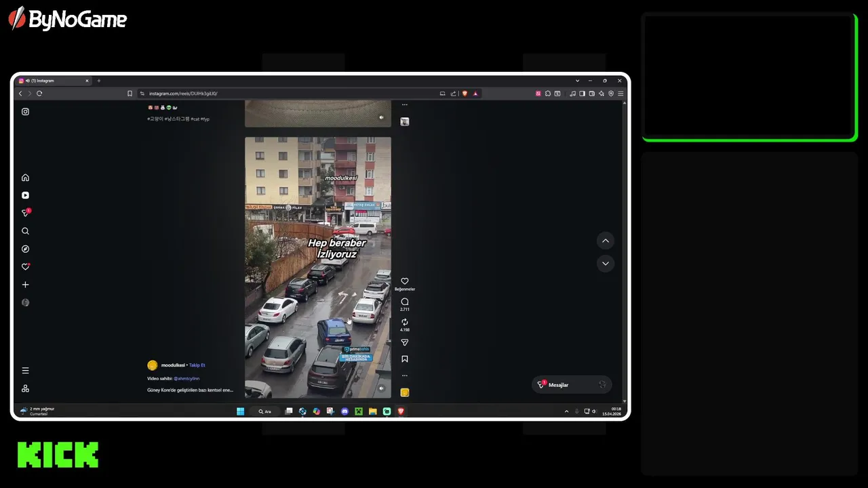The height and width of the screenshot is (488, 868).
Task: Show hidden system tray icons
Action: pyautogui.click(x=567, y=411)
